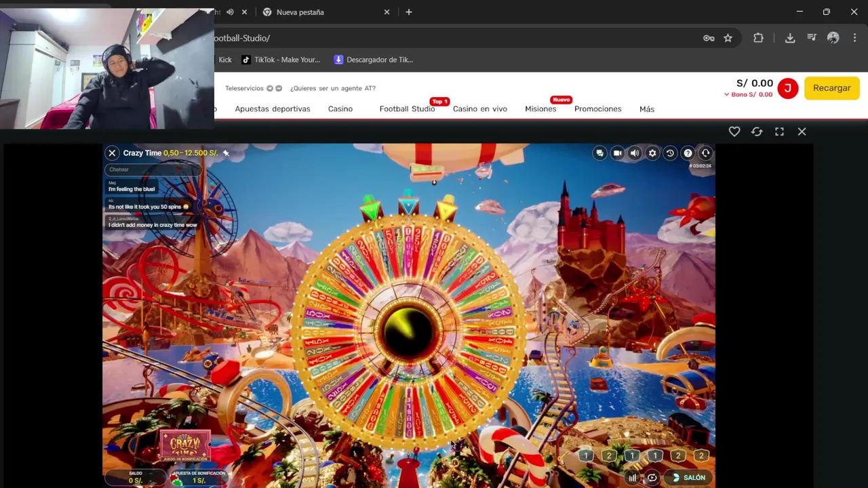Open the statistics bars icon

tap(633, 478)
